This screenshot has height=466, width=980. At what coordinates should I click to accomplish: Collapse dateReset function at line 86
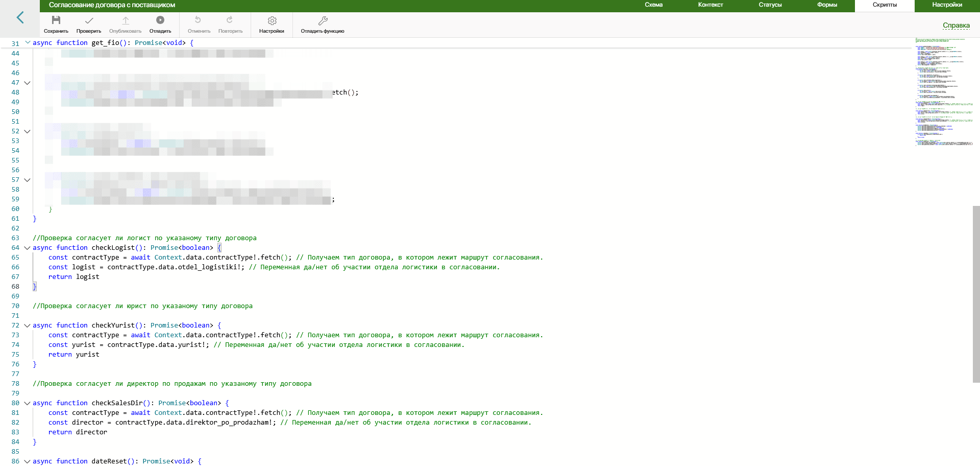28,461
